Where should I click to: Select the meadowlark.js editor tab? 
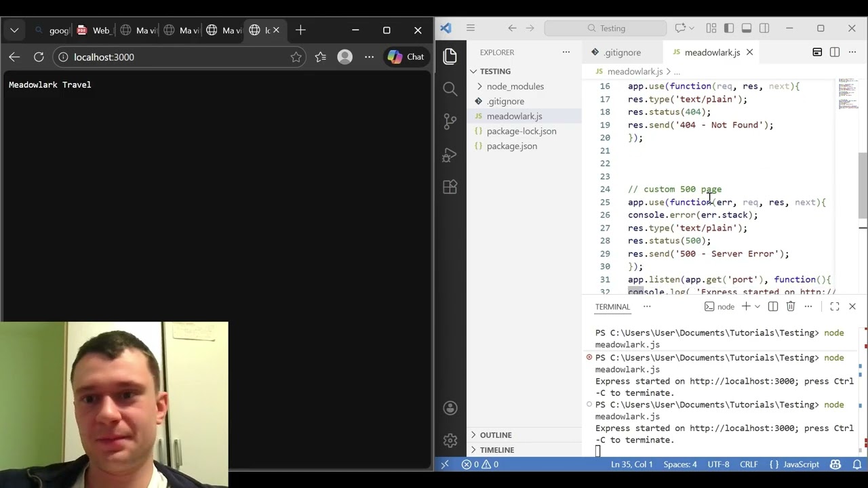click(x=712, y=52)
